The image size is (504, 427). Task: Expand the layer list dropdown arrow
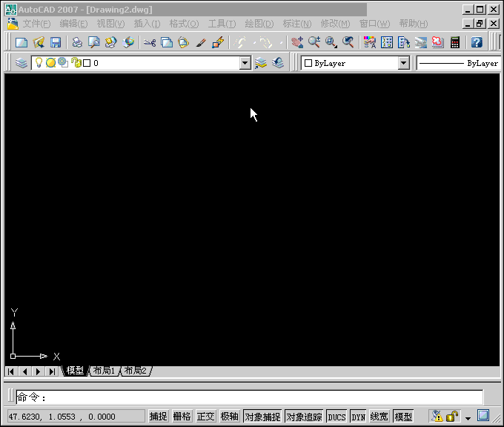click(x=245, y=63)
